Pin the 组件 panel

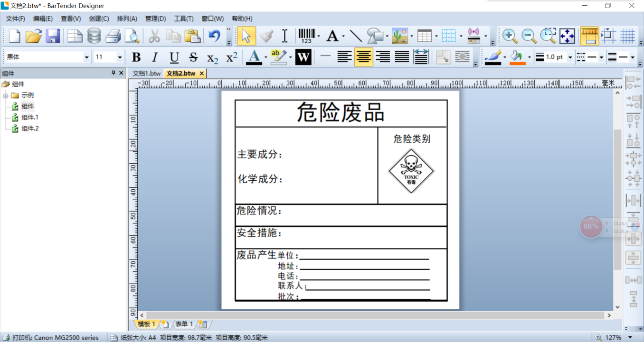114,73
